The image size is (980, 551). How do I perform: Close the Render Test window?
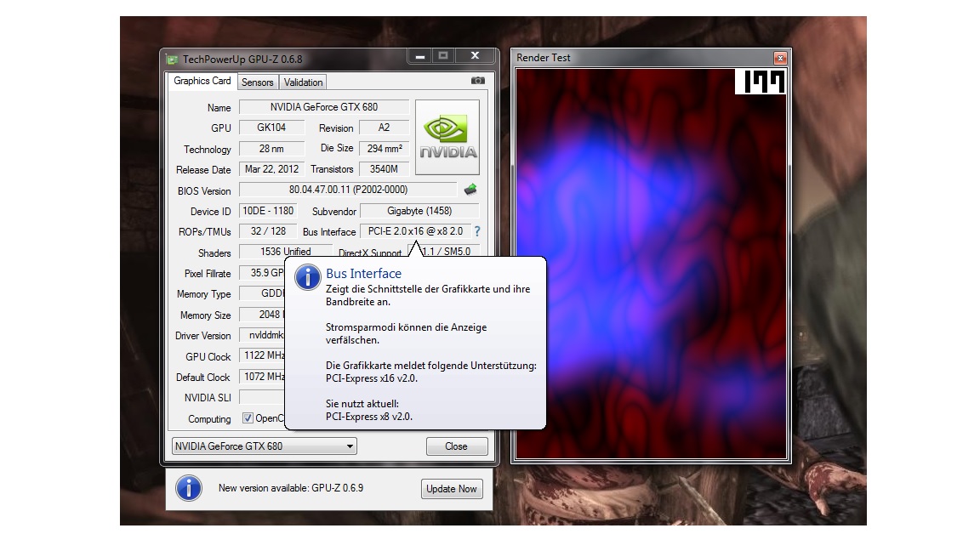pos(780,58)
